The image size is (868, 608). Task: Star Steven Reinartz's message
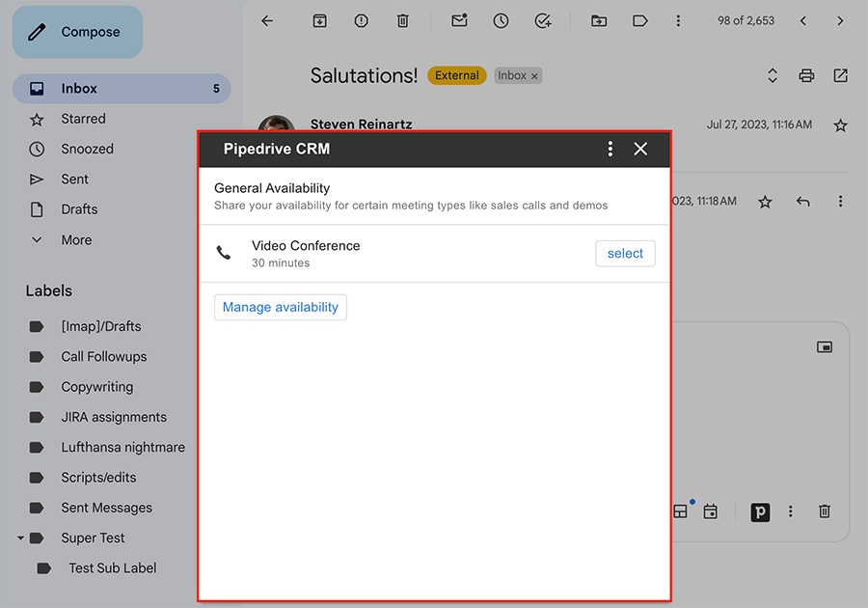pos(840,124)
